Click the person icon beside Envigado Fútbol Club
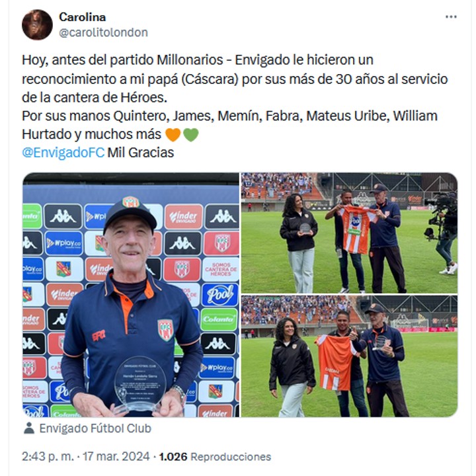 (29, 428)
